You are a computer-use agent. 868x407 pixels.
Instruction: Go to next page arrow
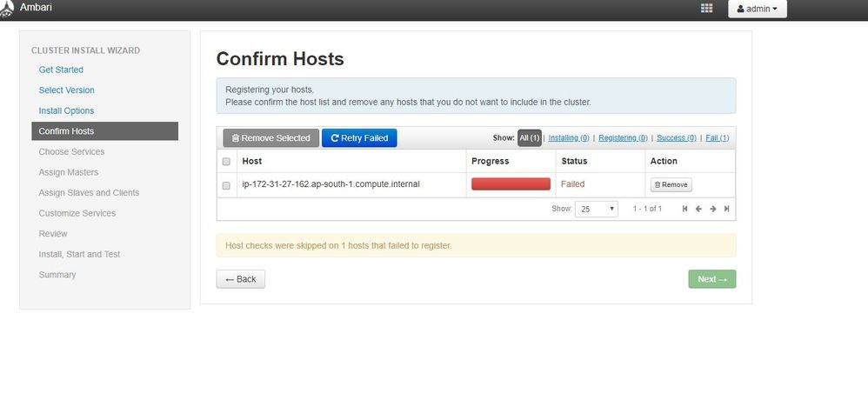point(713,209)
